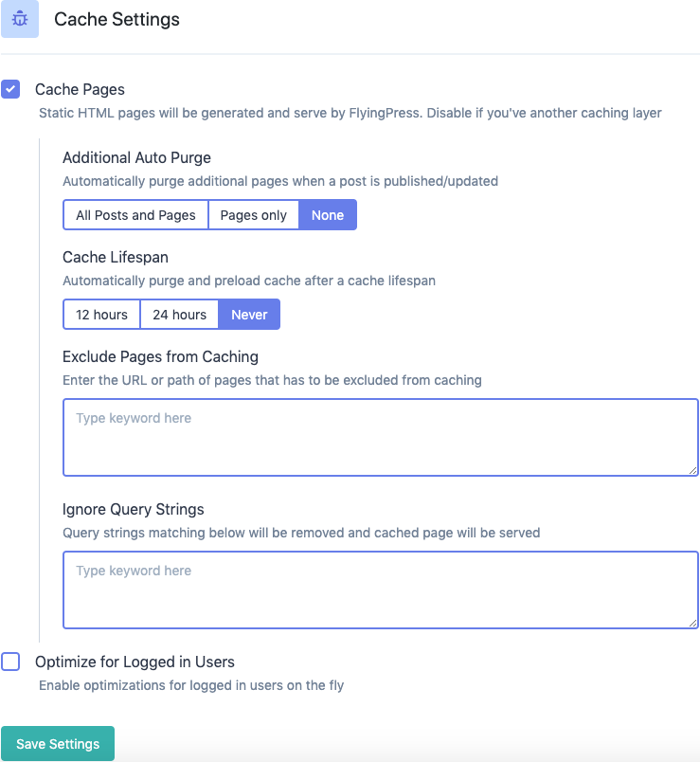Select All Posts and Pages purge option
Image resolution: width=700 pixels, height=762 pixels.
click(x=135, y=215)
